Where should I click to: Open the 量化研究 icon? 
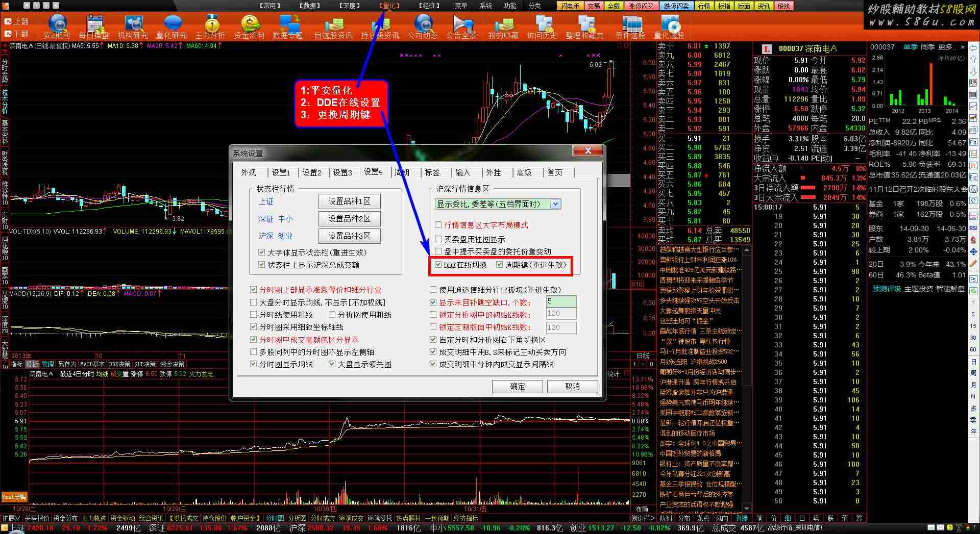point(172,27)
